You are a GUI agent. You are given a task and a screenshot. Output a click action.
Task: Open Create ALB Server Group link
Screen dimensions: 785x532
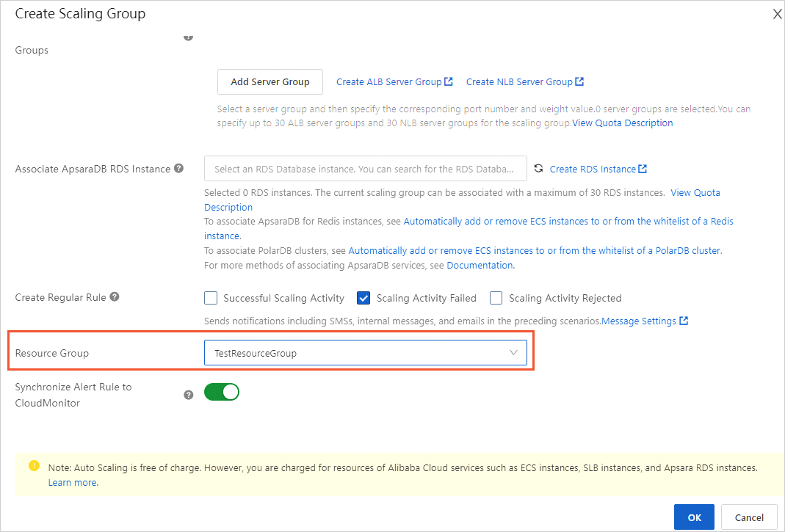(x=389, y=81)
